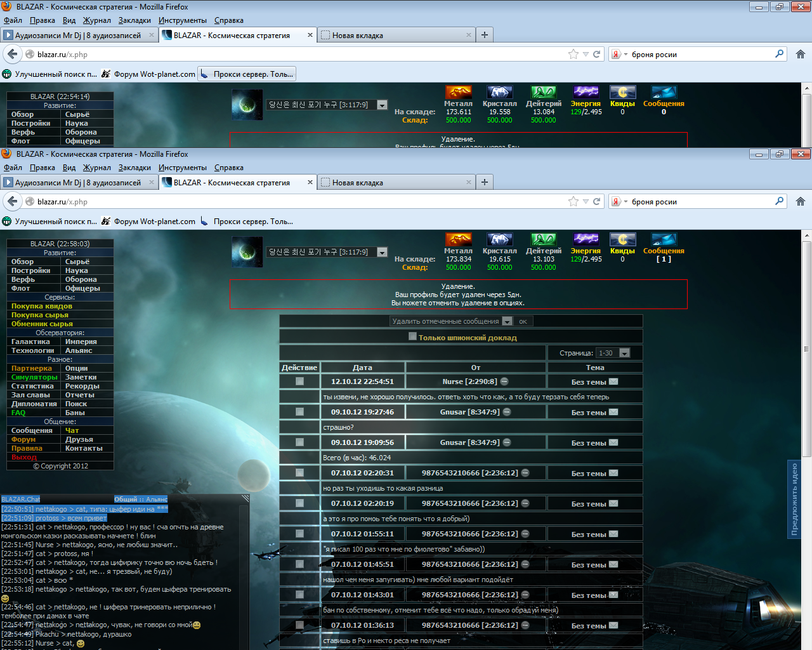
Task: Click the Предложить идею side tab
Action: coord(794,499)
